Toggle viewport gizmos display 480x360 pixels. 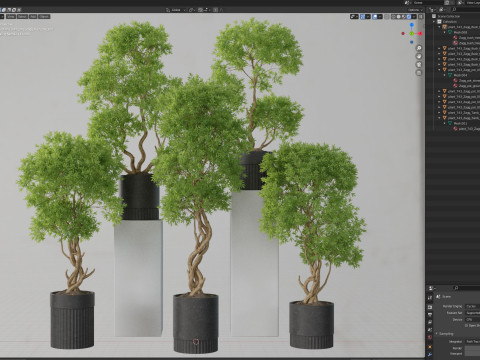(x=362, y=17)
